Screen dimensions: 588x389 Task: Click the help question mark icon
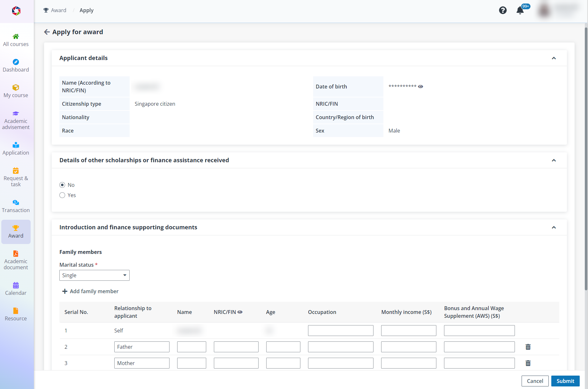coord(503,11)
